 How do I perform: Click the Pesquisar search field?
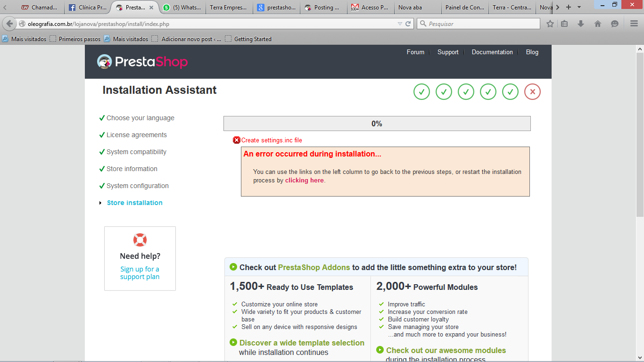point(479,24)
